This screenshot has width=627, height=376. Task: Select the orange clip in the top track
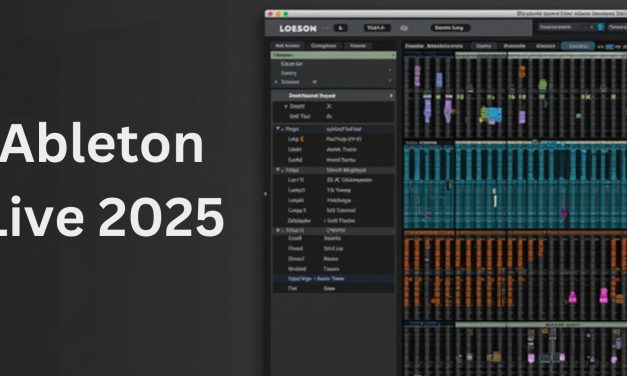click(x=522, y=72)
